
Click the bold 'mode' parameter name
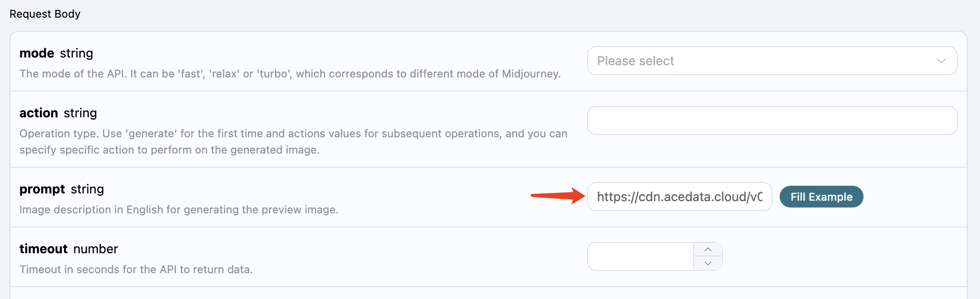[x=37, y=53]
